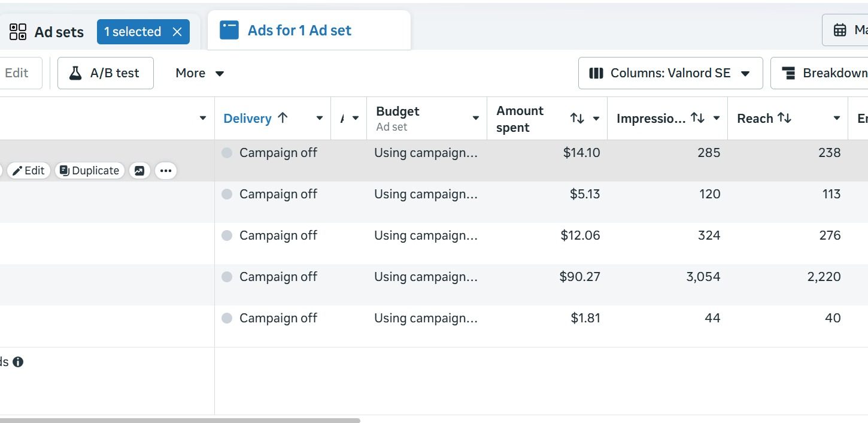Select the 285 impressions value
The width and height of the screenshot is (868, 423).
709,153
